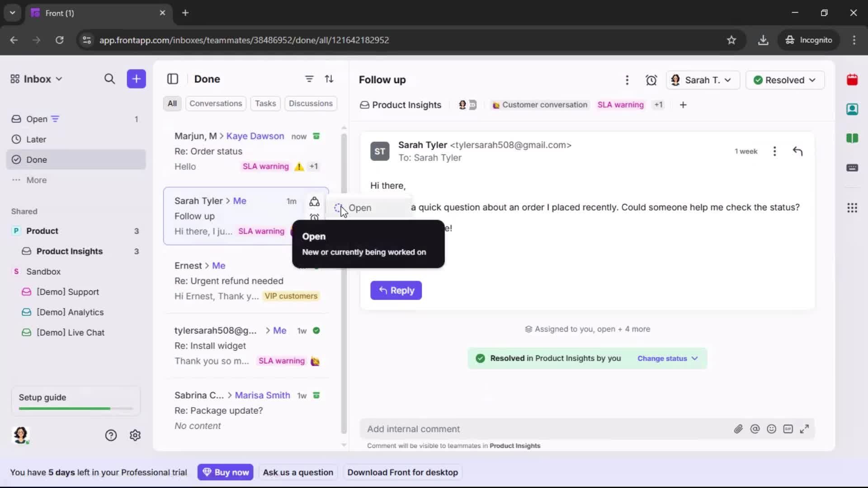Open the contact details panel icon
The image size is (868, 488).
tap(853, 109)
